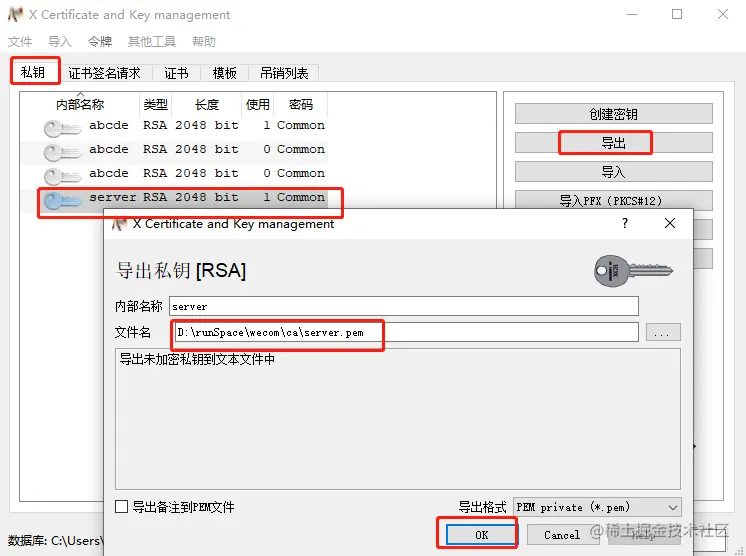The height and width of the screenshot is (556, 746).
Task: Confirm export with the OK button
Action: pyautogui.click(x=481, y=535)
